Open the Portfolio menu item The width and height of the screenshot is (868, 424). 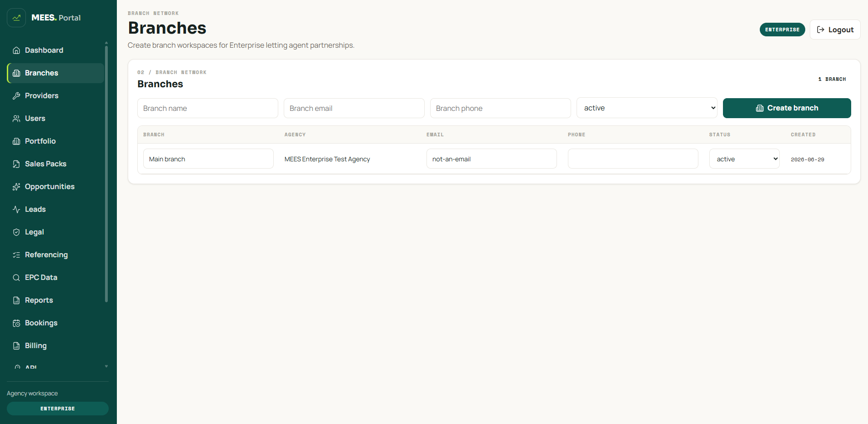[55, 141]
